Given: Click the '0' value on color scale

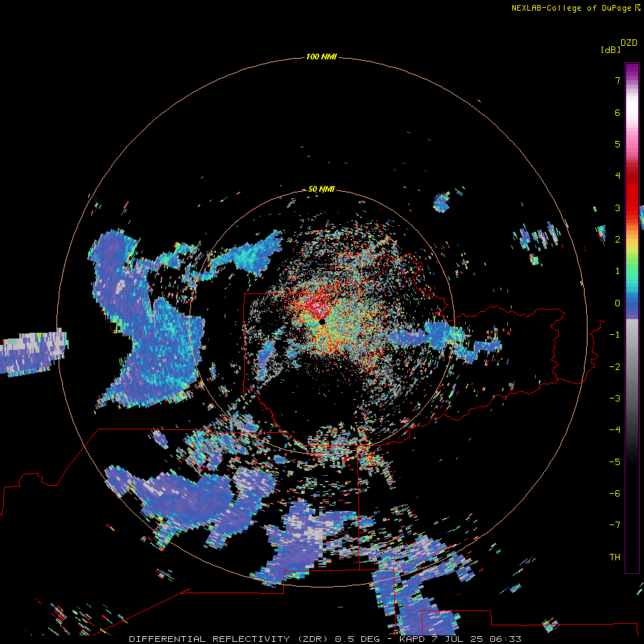Looking at the screenshot, I should click(618, 303).
